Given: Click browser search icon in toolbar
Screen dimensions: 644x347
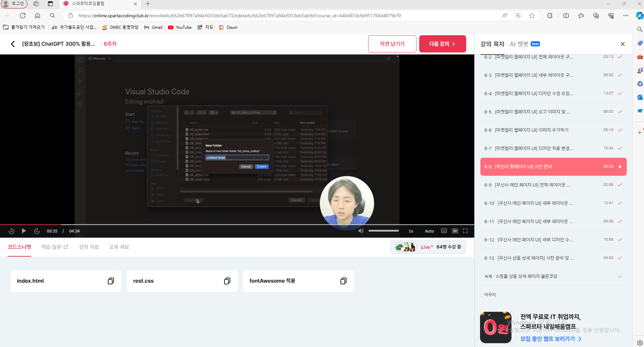Looking at the screenshot, I should point(52,16).
